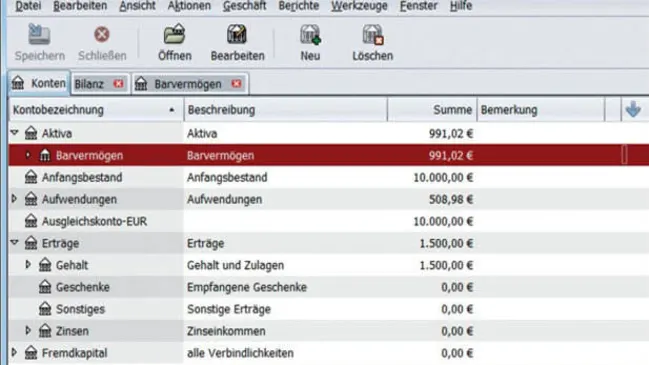The image size is (649, 365).
Task: Click the Ausgleichskonto-EUR account icon
Action: click(x=31, y=221)
